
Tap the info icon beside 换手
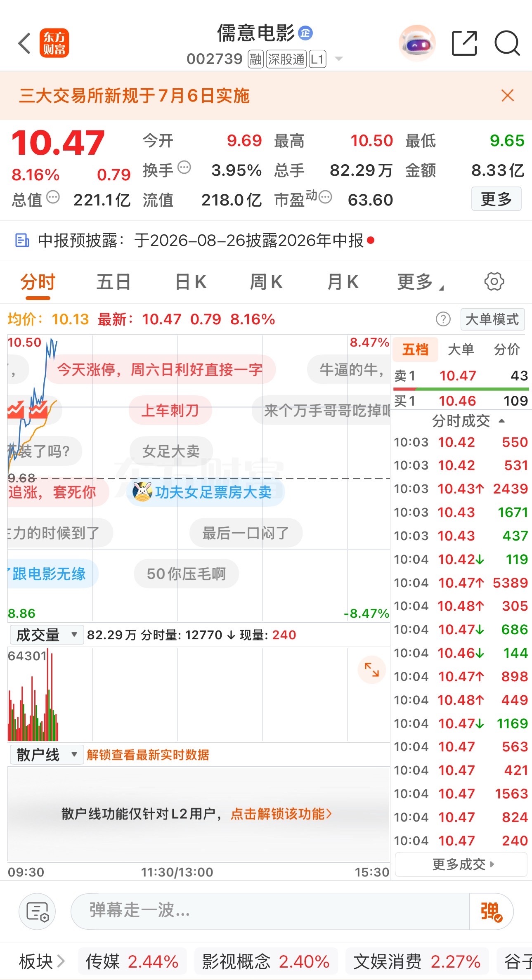pos(184,168)
